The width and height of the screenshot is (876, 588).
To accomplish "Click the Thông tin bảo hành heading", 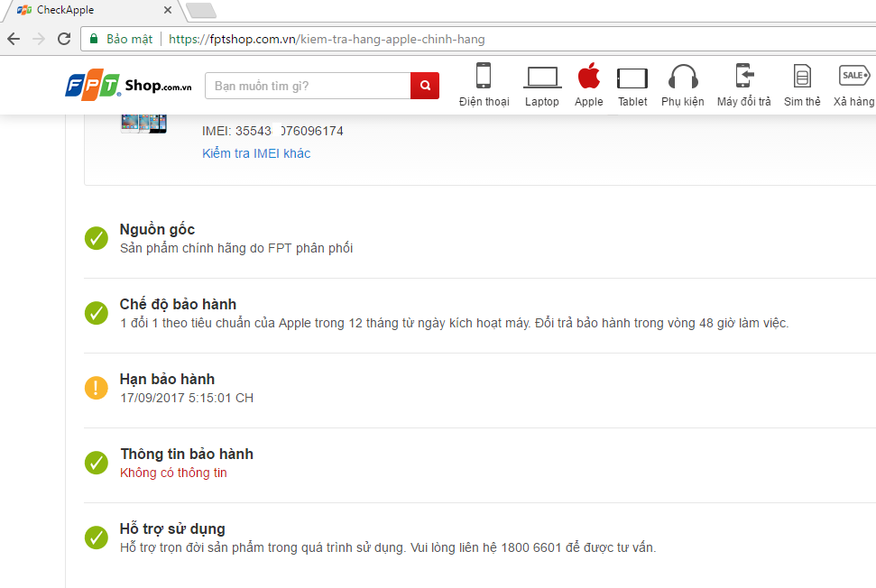I will tap(187, 454).
